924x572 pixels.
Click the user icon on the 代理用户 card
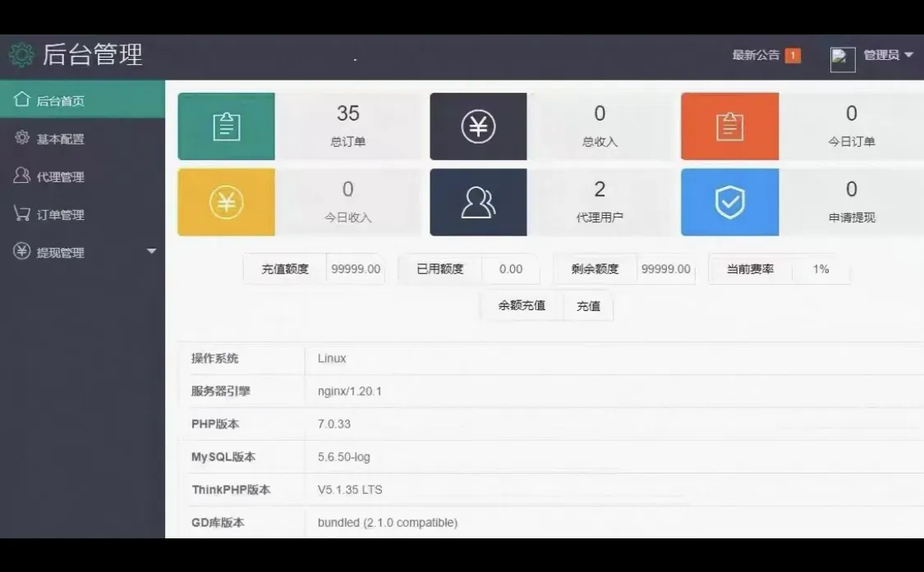click(478, 202)
